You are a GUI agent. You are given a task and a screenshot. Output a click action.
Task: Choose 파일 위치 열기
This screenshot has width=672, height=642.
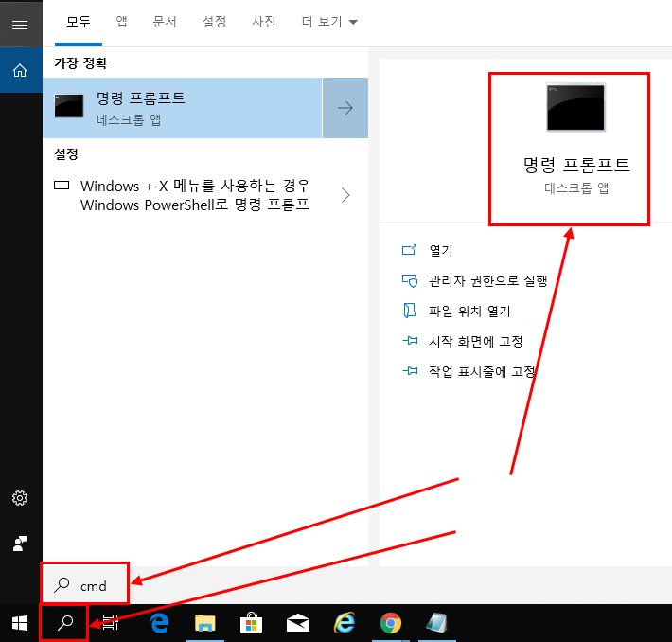coord(469,311)
